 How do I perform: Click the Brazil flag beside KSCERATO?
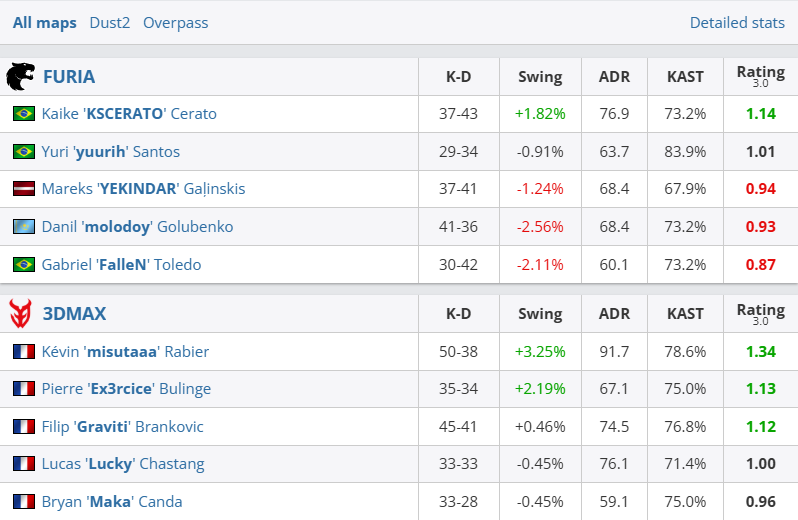point(24,114)
